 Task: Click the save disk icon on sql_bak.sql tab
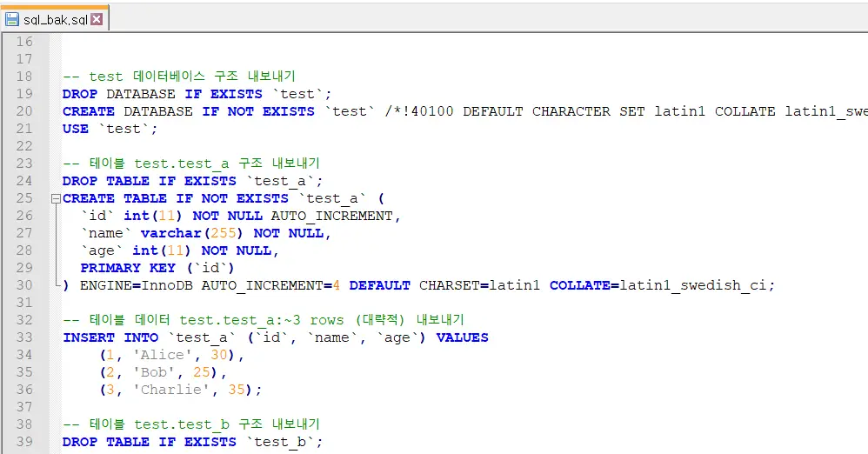click(x=11, y=19)
